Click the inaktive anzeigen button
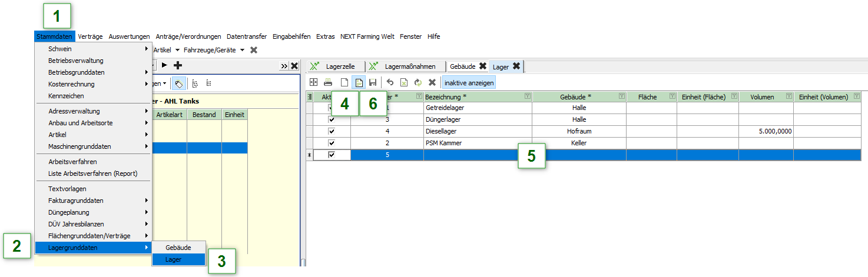The width and height of the screenshot is (868, 277). coord(469,83)
